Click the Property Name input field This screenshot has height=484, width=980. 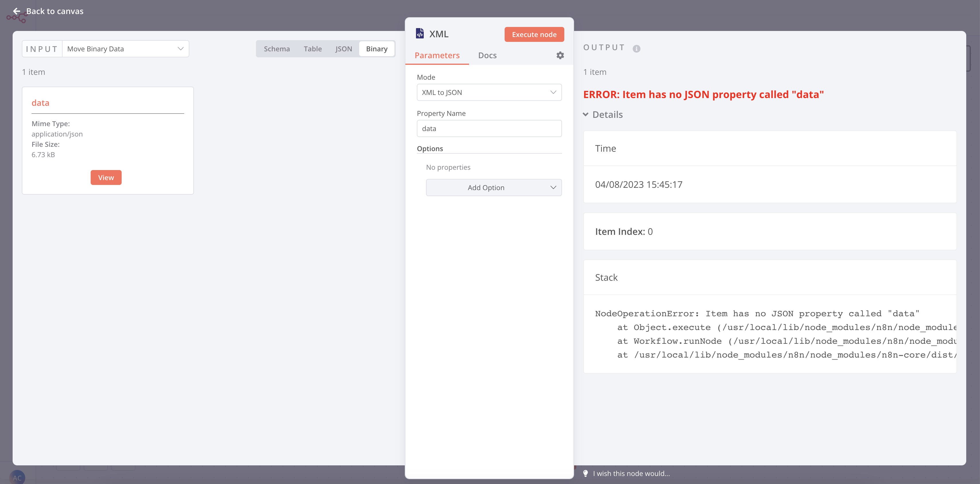point(489,128)
